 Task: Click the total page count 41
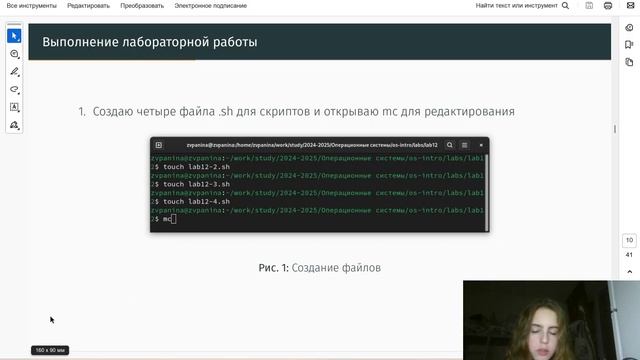click(629, 255)
